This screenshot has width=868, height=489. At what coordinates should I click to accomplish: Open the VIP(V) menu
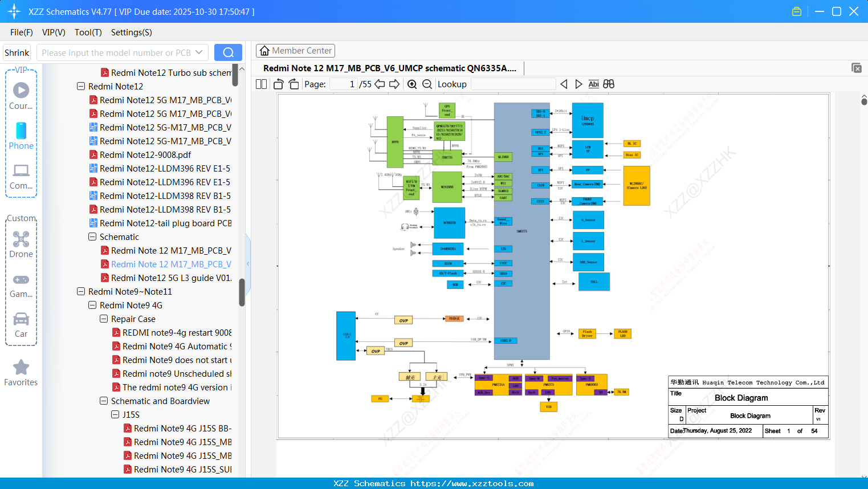[54, 32]
